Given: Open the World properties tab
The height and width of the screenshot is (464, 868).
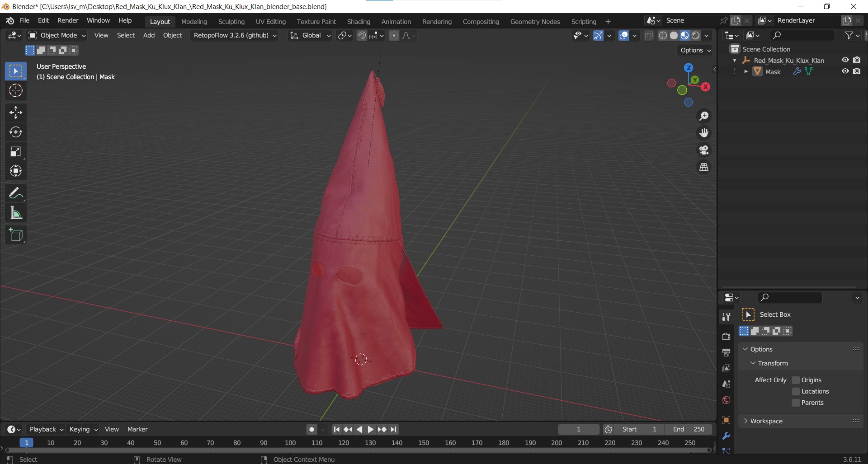Looking at the screenshot, I should [726, 400].
